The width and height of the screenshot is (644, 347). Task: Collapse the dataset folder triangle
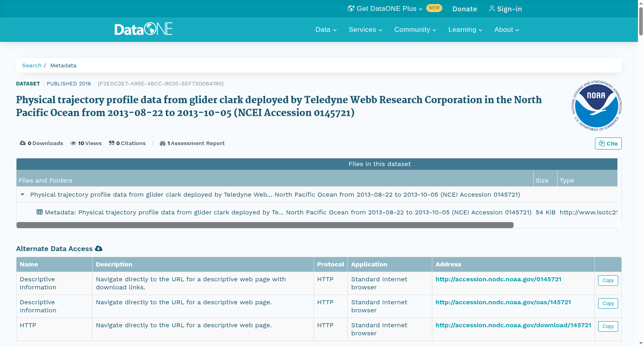tap(23, 194)
